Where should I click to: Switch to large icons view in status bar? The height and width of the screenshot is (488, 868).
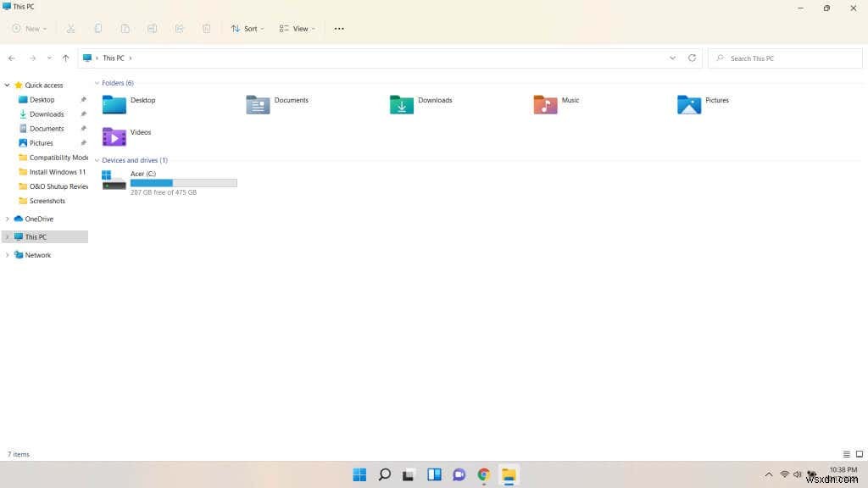pyautogui.click(x=860, y=454)
